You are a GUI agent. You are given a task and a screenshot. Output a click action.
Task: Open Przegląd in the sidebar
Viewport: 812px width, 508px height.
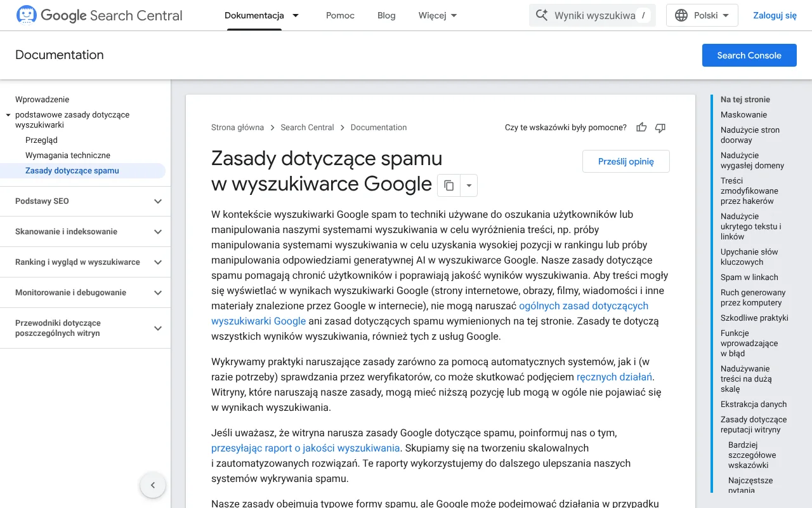pos(41,140)
